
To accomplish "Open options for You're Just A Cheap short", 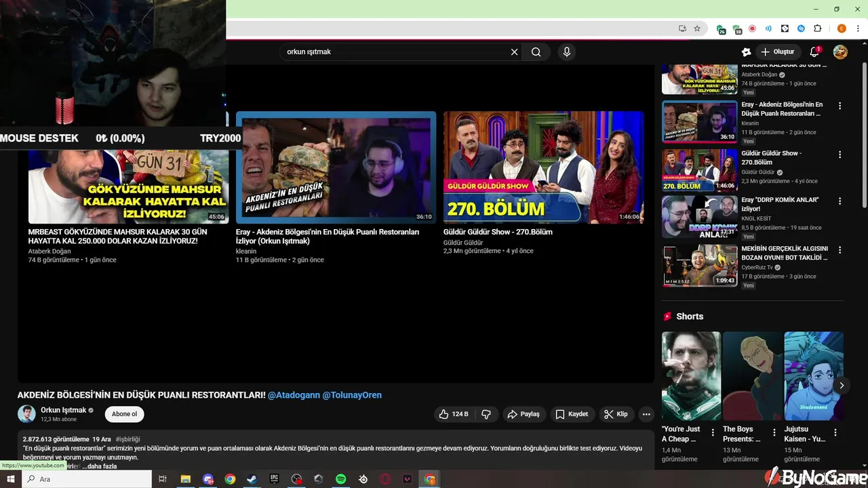I will coord(713,432).
